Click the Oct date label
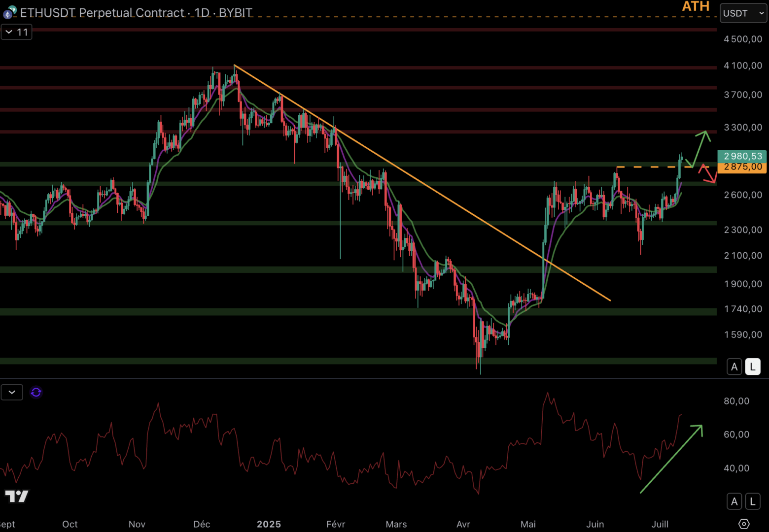The width and height of the screenshot is (769, 532). coord(70,524)
